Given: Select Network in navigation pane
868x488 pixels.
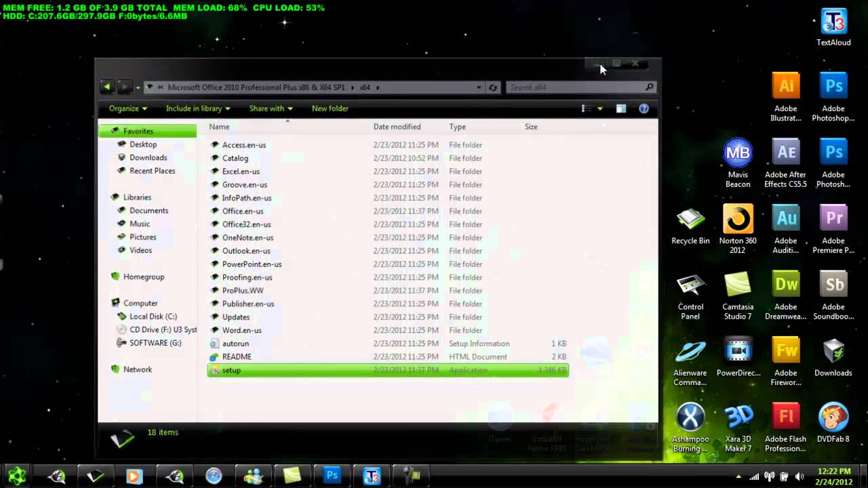Looking at the screenshot, I should coord(137,369).
